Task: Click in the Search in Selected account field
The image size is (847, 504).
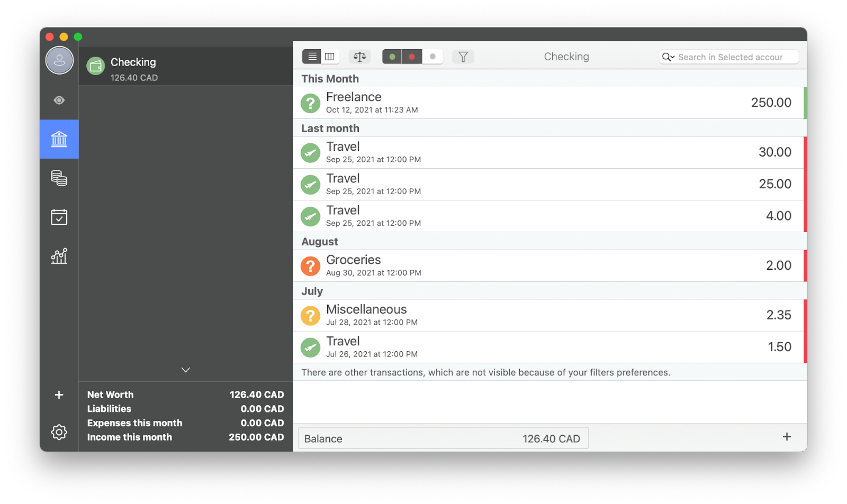Action: point(731,57)
